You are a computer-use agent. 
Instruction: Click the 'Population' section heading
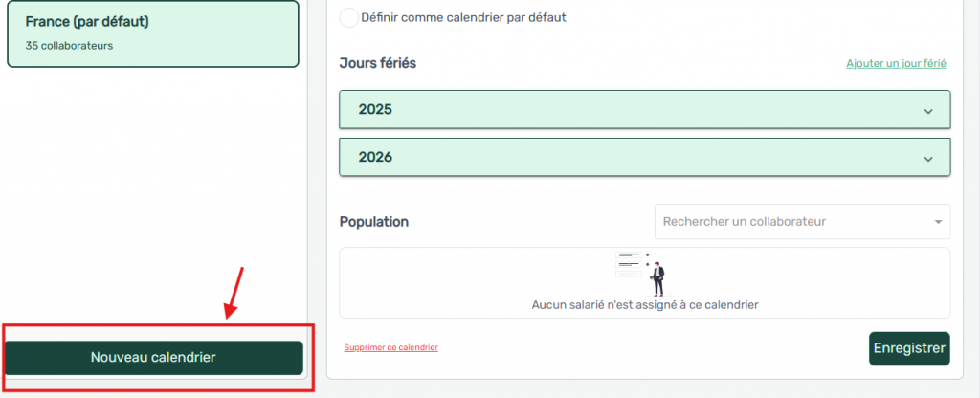(x=374, y=222)
